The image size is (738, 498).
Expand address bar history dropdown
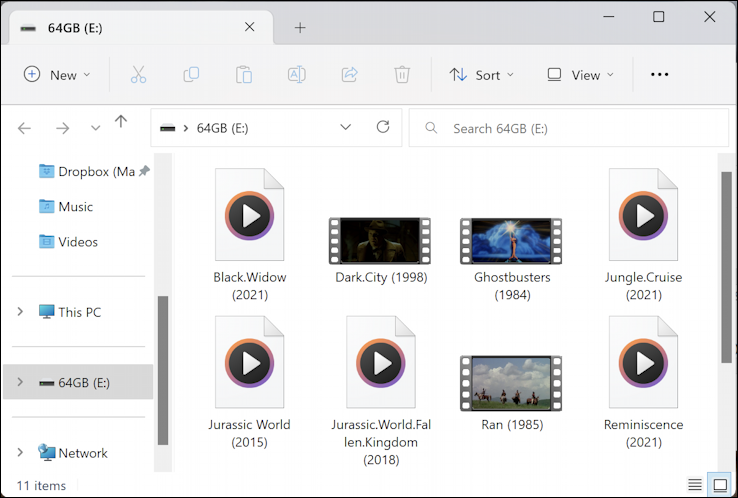pos(345,127)
